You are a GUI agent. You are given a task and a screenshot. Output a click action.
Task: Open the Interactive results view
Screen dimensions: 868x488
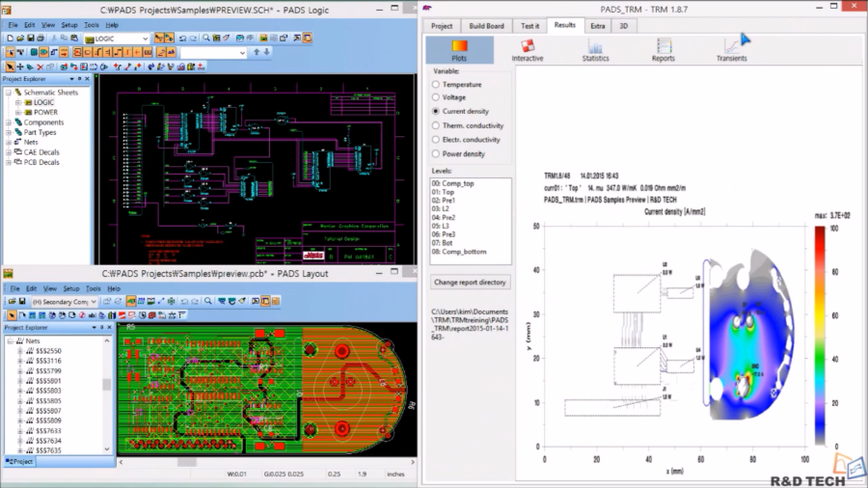point(527,50)
